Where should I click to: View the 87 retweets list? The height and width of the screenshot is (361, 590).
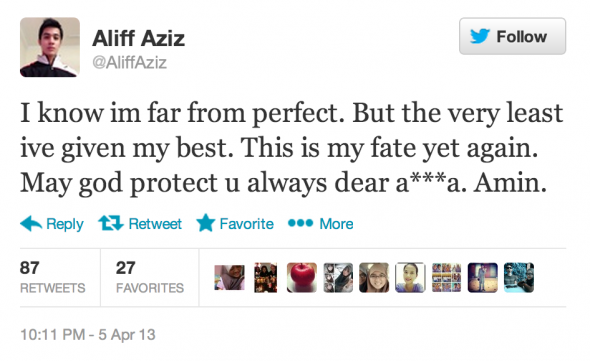tap(52, 277)
